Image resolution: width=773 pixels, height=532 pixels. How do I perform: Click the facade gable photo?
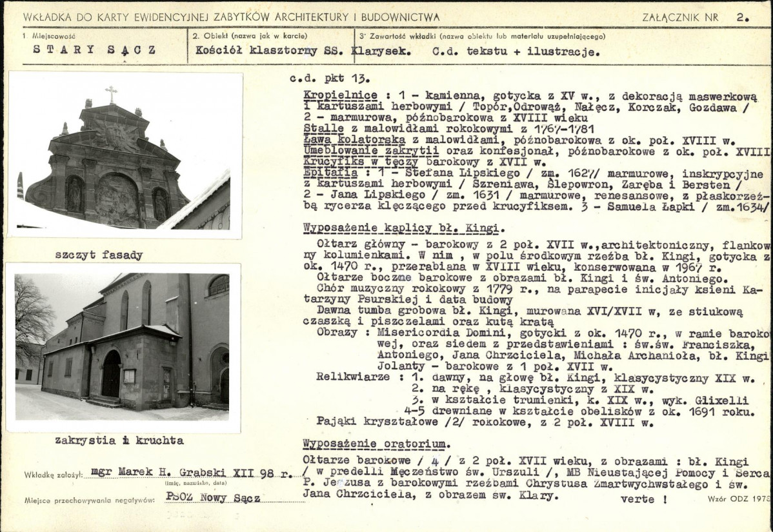(x=125, y=155)
